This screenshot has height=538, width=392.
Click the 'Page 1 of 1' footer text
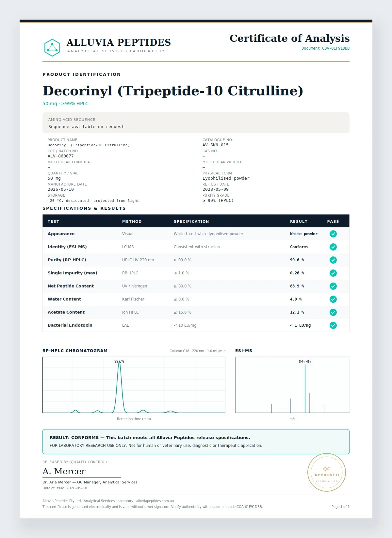pos(340,507)
